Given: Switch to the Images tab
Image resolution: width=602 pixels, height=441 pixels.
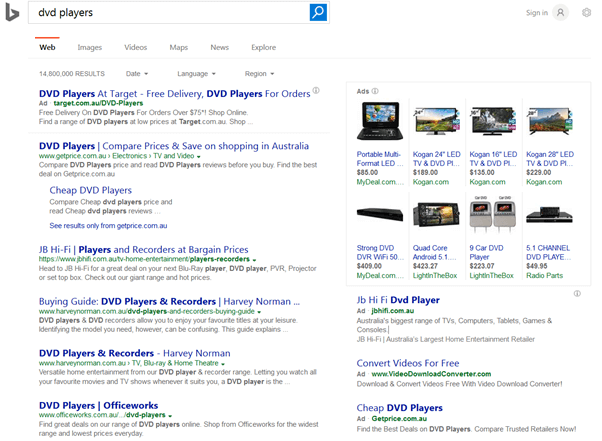Looking at the screenshot, I should tap(89, 47).
